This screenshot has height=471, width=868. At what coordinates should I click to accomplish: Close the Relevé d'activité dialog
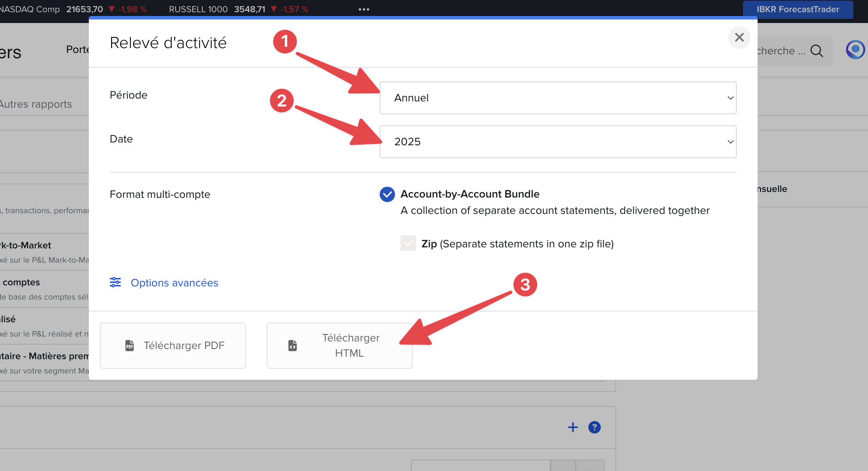tap(739, 37)
